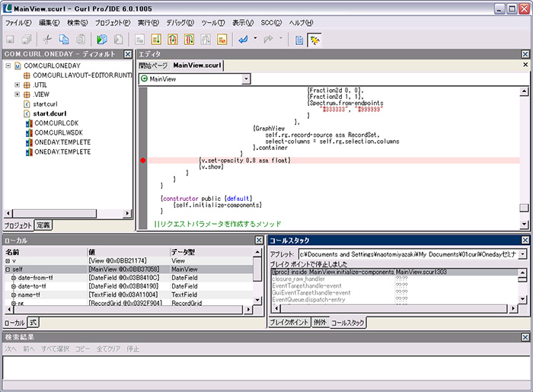Open the MainView class dropdown
533x392 pixels.
[x=245, y=78]
